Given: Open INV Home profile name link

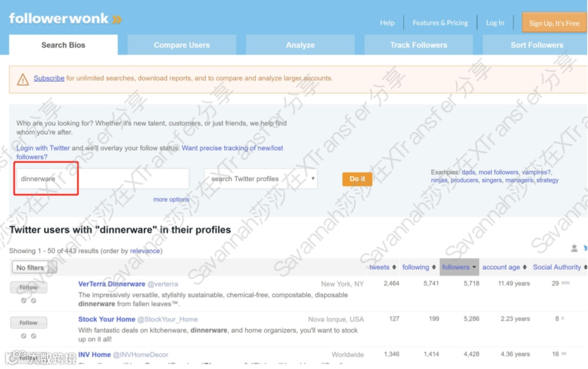Looking at the screenshot, I should pos(95,354).
